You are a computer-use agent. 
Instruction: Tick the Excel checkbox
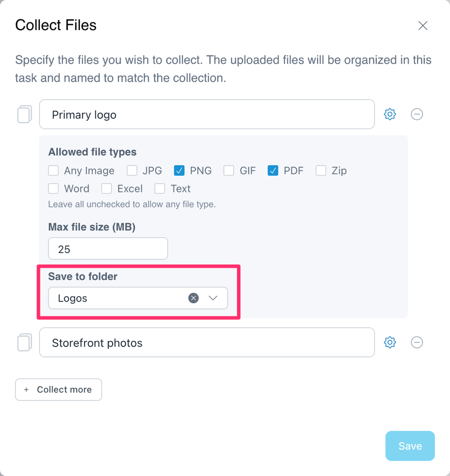pyautogui.click(x=106, y=189)
